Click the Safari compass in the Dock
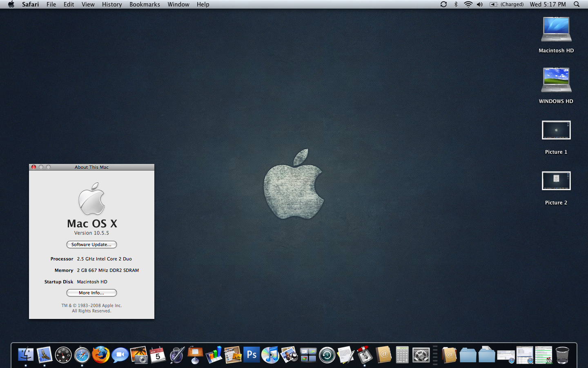The height and width of the screenshot is (368, 588). click(82, 355)
